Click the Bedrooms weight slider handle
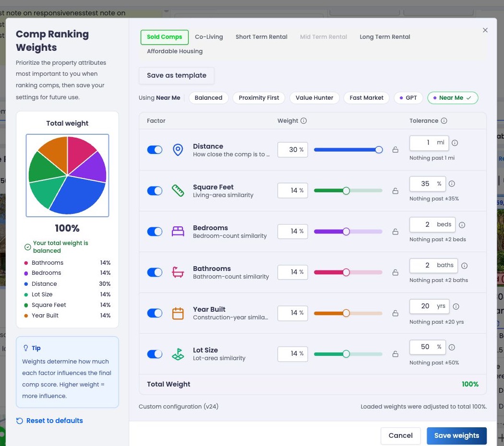The image size is (504, 446). 346,232
